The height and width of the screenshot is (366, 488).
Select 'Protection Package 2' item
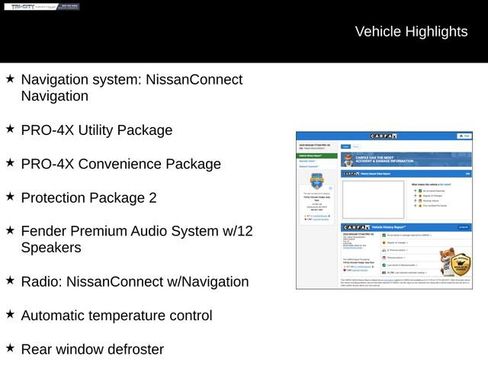[x=89, y=198]
